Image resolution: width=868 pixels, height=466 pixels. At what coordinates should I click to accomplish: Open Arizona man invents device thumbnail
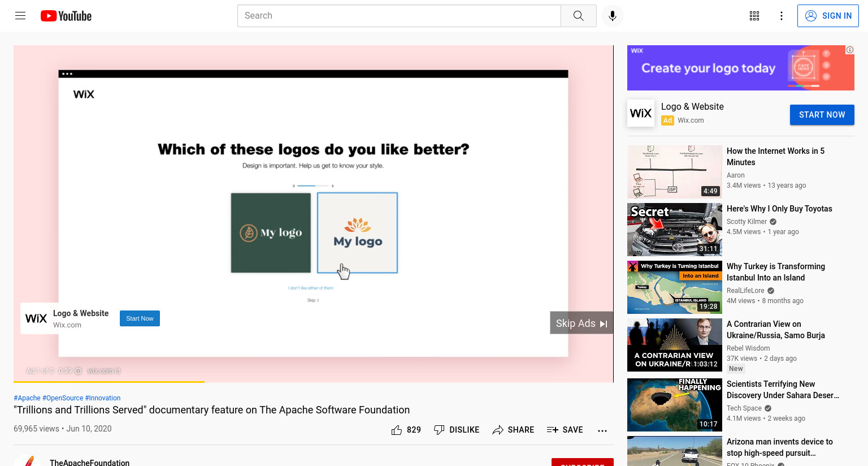(x=675, y=451)
